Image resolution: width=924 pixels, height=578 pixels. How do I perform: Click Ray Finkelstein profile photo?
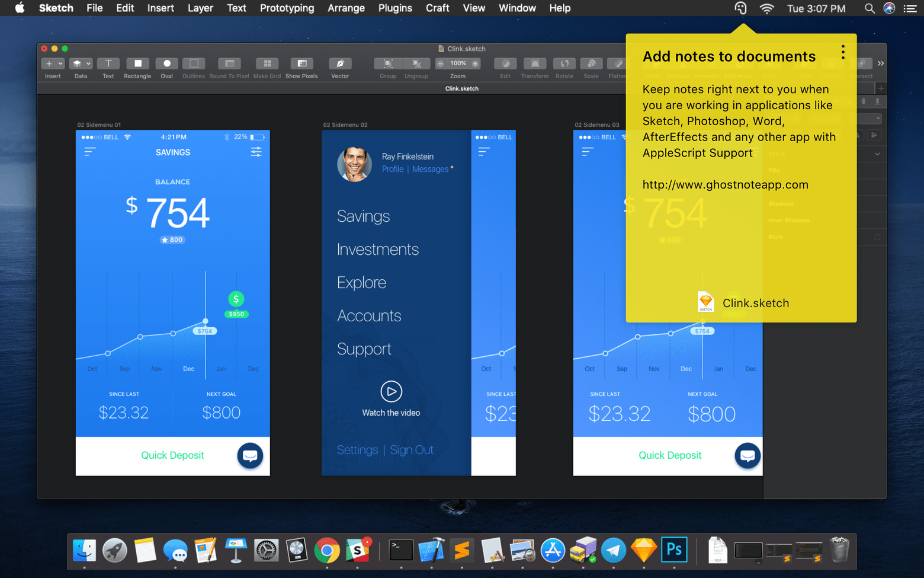(x=354, y=164)
